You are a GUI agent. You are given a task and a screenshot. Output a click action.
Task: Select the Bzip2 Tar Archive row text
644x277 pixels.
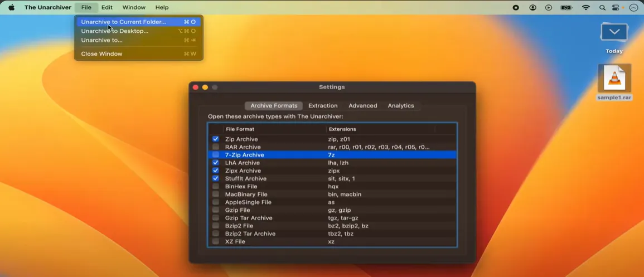[x=250, y=234]
